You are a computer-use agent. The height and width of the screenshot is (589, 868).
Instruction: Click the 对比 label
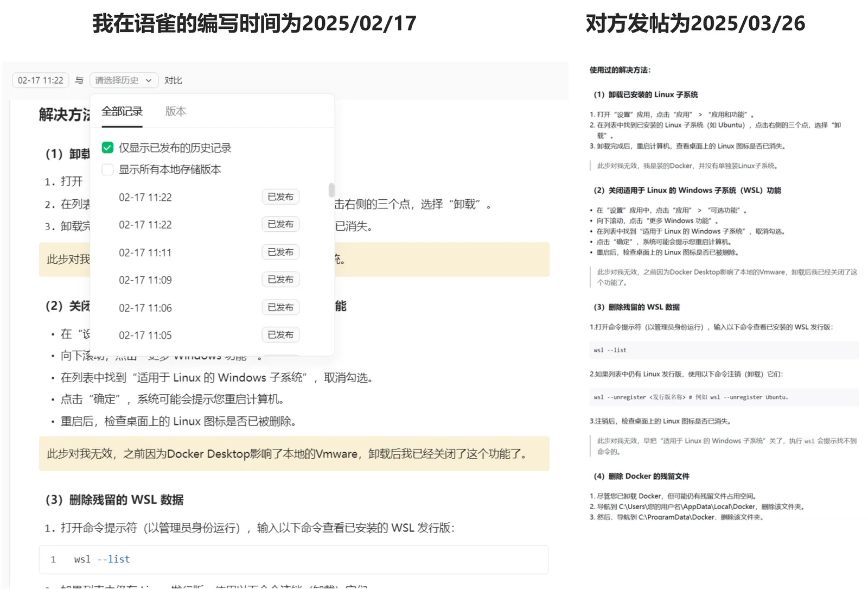click(173, 80)
